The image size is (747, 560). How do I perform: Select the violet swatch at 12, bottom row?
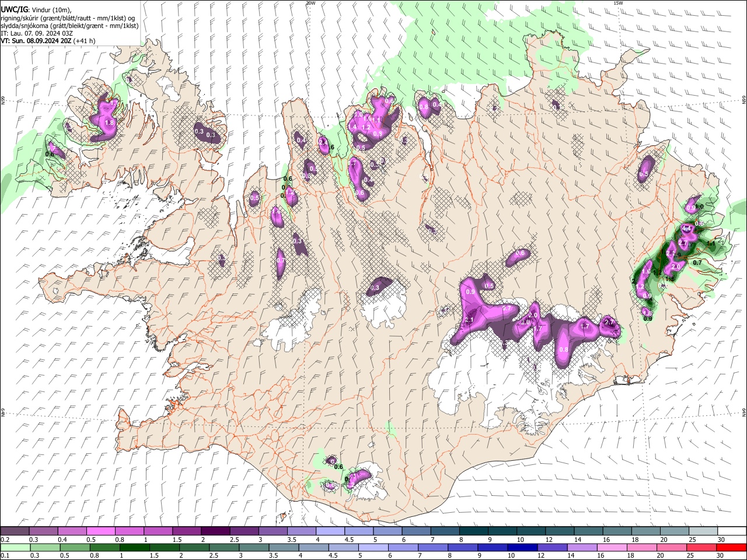(551, 548)
